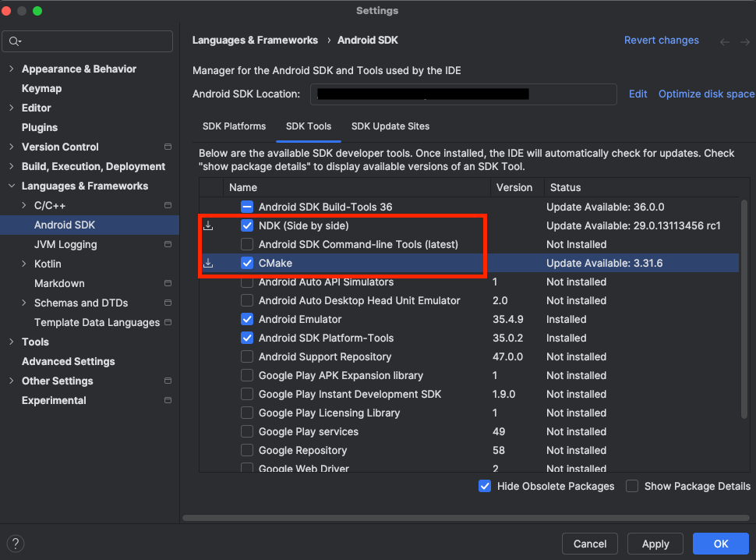The width and height of the screenshot is (756, 560).
Task: Check Google Play Licensing Library checkbox
Action: (x=247, y=413)
